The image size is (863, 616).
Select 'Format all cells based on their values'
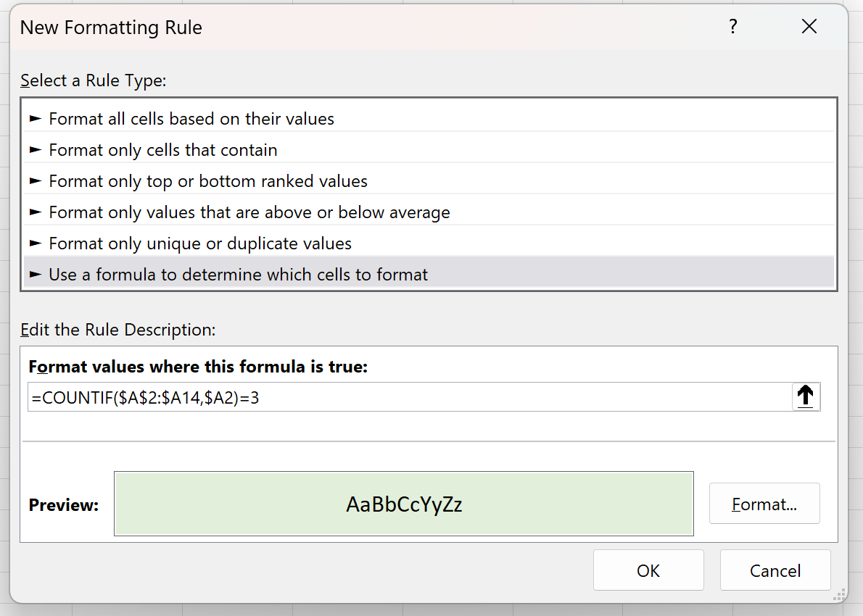429,119
